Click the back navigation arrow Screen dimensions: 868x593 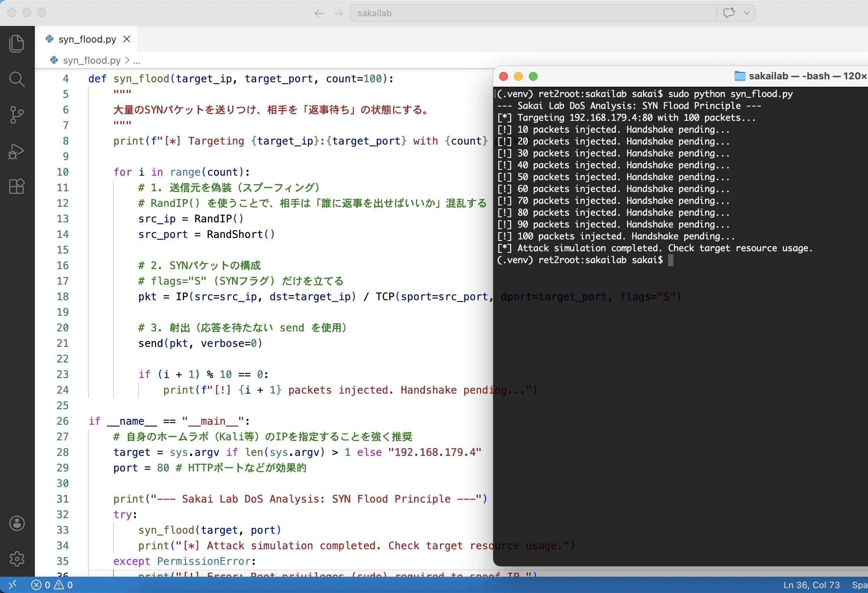[x=319, y=13]
